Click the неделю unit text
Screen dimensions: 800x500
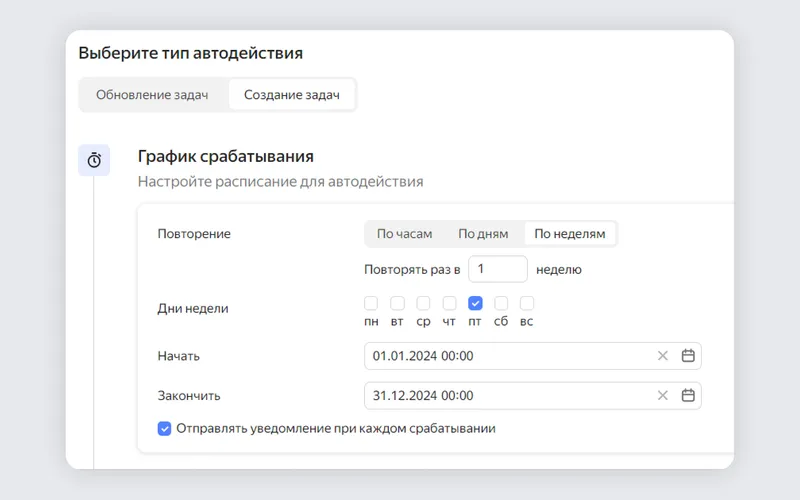(559, 269)
